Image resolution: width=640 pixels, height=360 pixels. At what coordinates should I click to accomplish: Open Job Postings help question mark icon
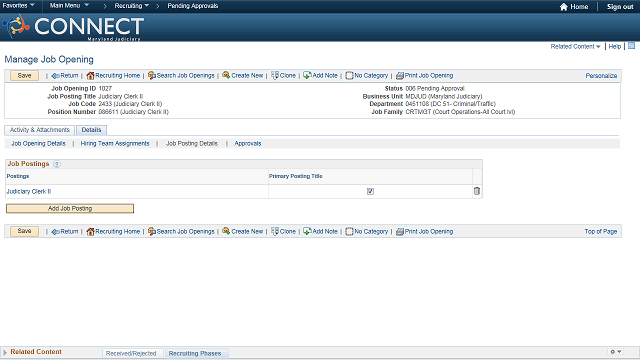(57, 164)
